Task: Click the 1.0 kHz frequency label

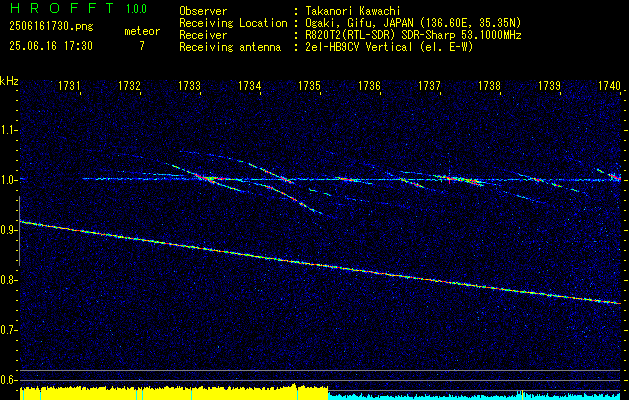Action: click(x=8, y=180)
